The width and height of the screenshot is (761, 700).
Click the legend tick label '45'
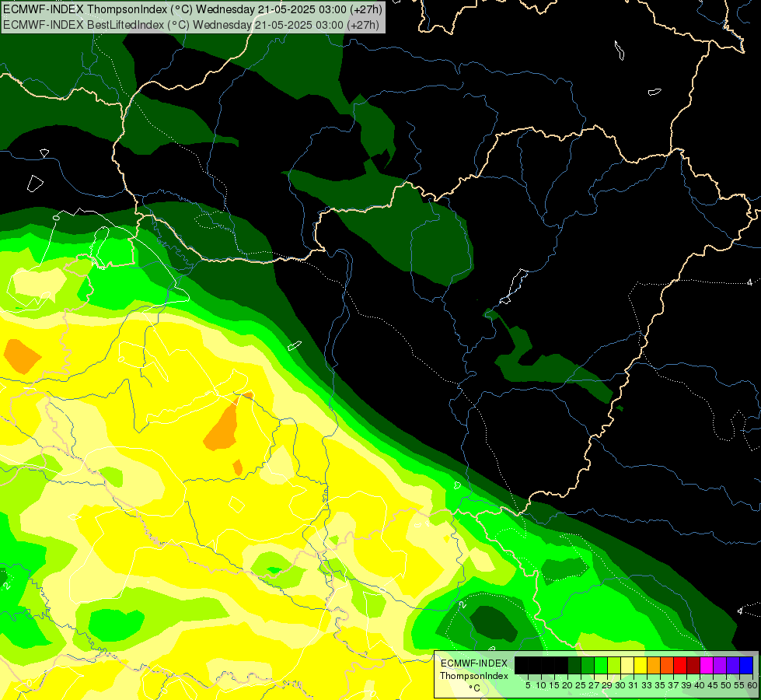coord(714,685)
